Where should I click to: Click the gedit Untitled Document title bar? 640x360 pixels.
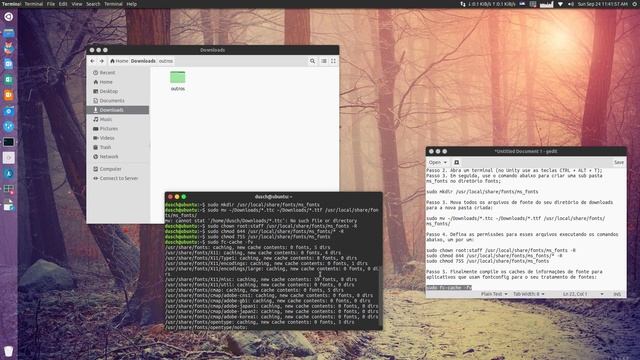[526, 151]
